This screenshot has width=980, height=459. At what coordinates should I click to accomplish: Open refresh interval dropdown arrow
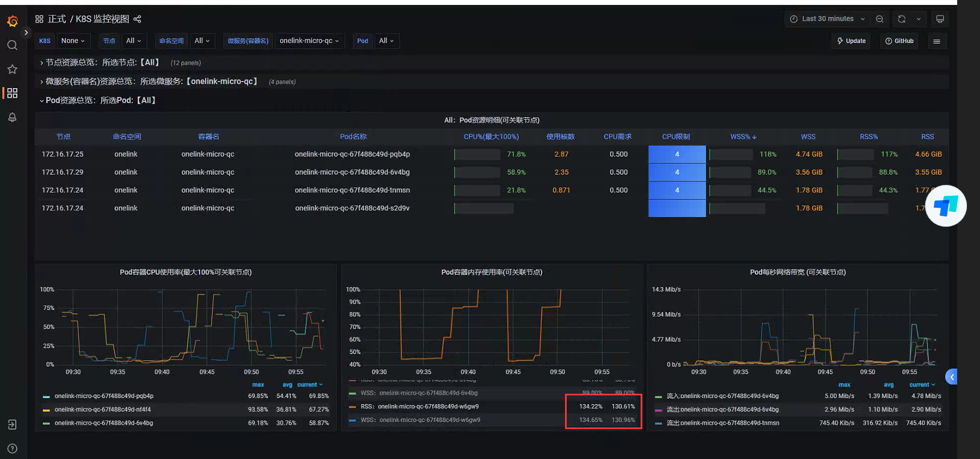point(919,19)
